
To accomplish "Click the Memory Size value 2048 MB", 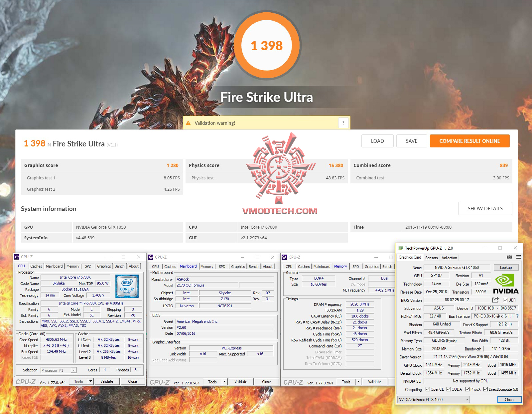I will (439, 349).
